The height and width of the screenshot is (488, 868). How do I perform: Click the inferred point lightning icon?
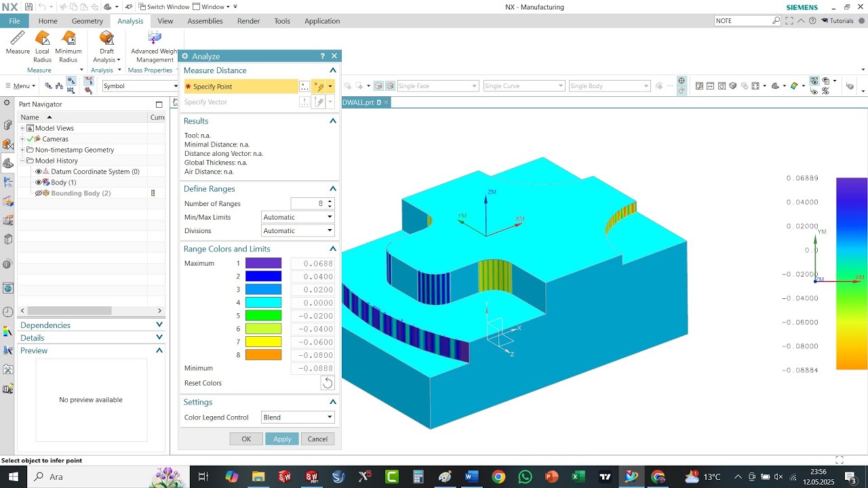point(319,87)
